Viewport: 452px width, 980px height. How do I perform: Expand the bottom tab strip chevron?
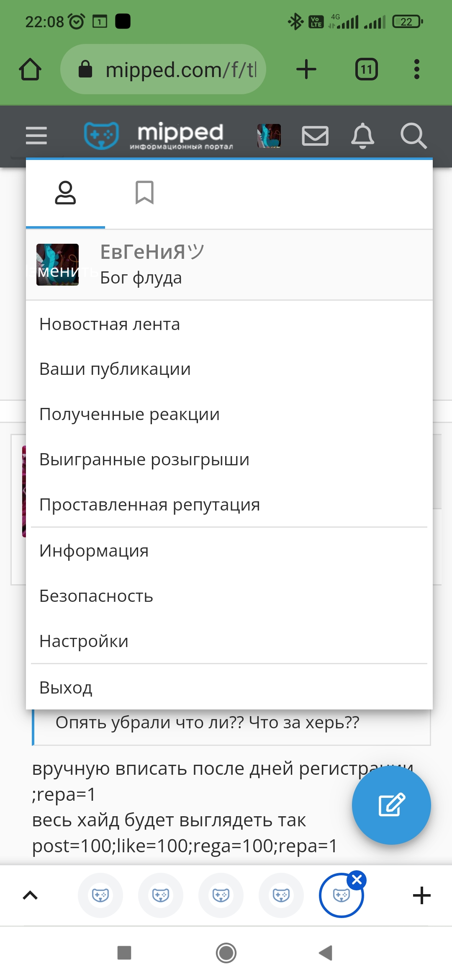click(x=30, y=895)
